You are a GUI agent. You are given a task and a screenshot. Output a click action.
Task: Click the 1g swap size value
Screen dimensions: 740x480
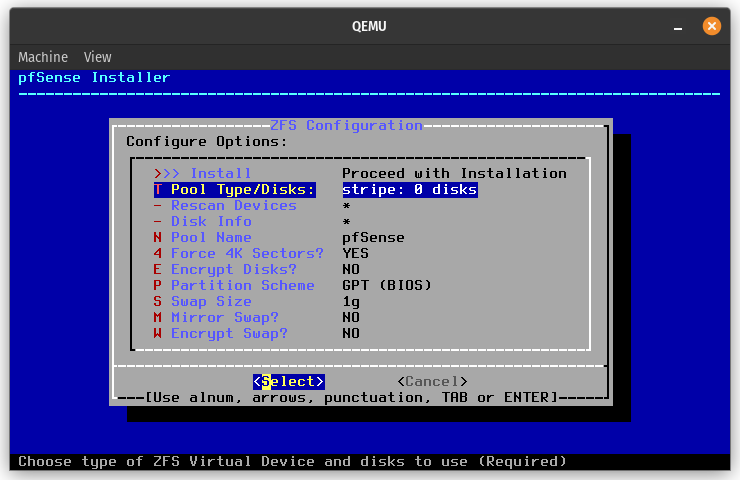point(351,302)
